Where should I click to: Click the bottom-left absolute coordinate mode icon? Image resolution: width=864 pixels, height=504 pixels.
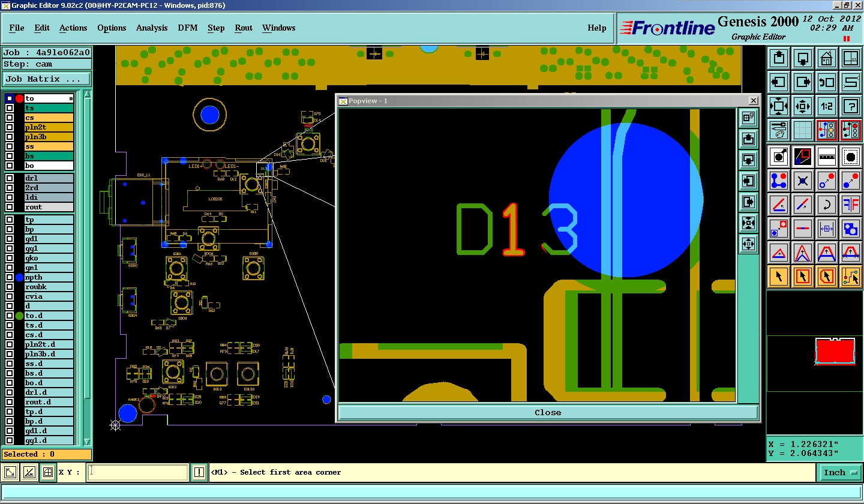click(x=10, y=473)
